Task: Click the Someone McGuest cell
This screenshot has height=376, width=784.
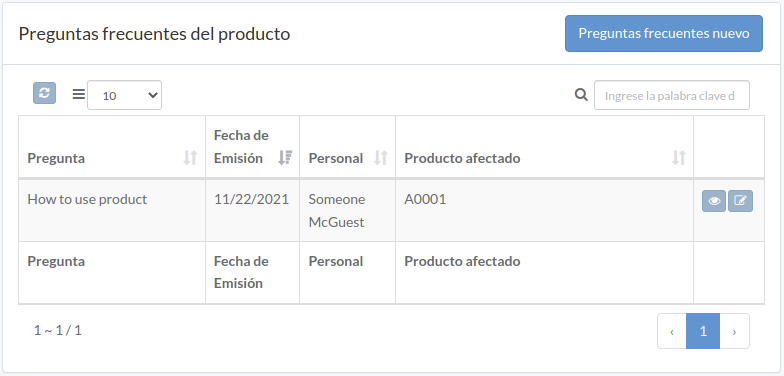Action: [348, 210]
